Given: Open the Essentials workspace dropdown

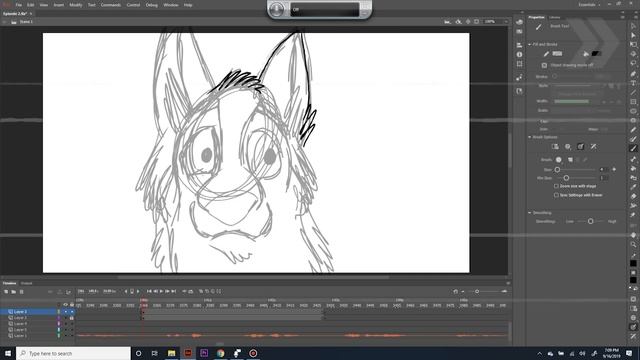Looking at the screenshot, I should (590, 5).
